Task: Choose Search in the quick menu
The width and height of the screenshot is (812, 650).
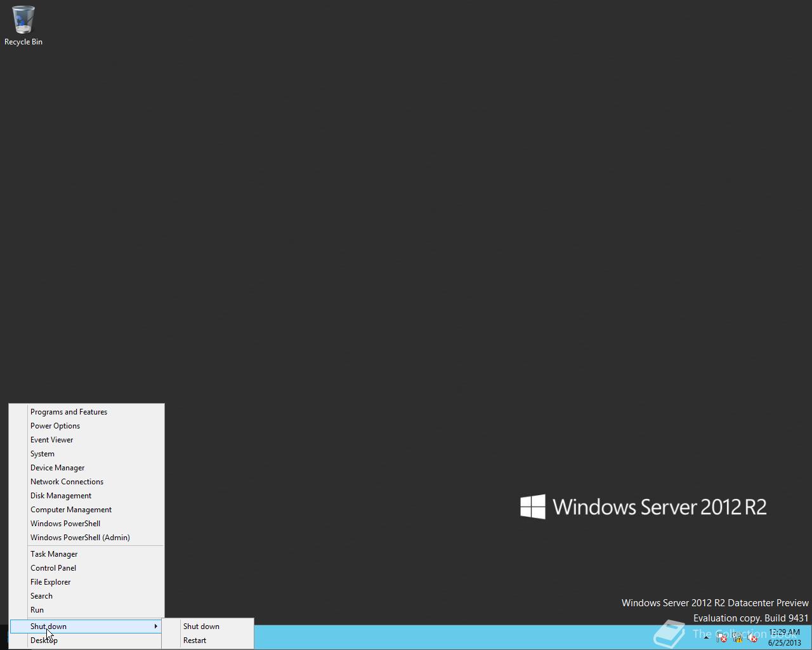Action: pyautogui.click(x=87, y=596)
